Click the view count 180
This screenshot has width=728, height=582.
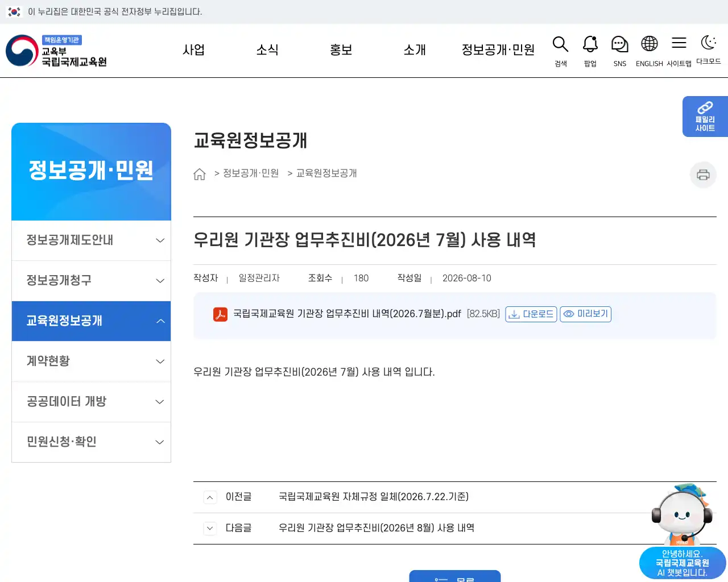point(361,278)
